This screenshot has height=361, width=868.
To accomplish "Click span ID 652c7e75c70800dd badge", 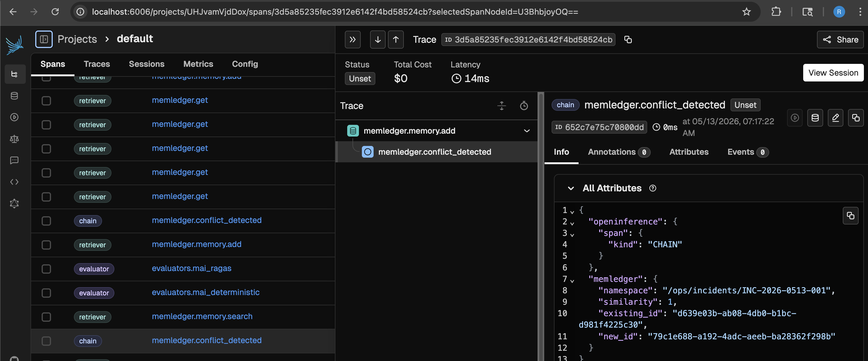I will pyautogui.click(x=599, y=127).
